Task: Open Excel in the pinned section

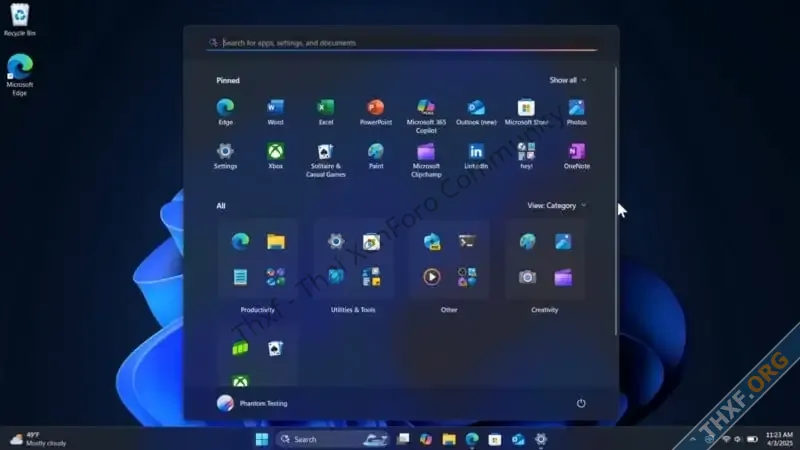Action: pos(326,112)
